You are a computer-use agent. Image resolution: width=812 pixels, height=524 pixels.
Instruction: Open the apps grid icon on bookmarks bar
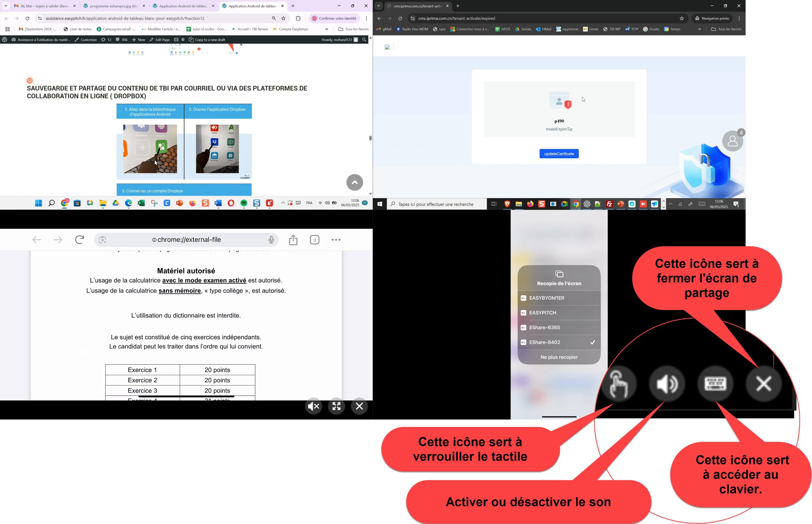click(x=8, y=29)
